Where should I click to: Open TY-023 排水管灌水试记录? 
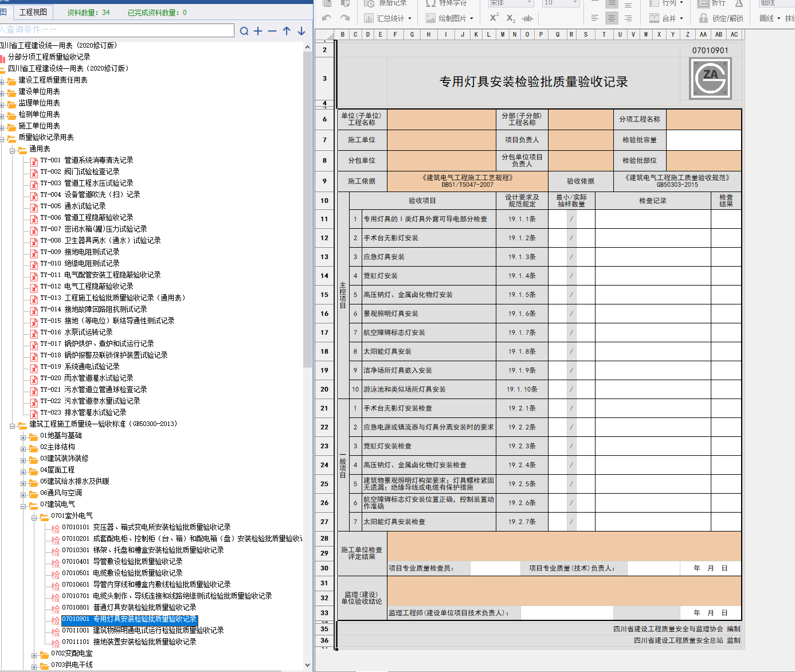pos(83,413)
